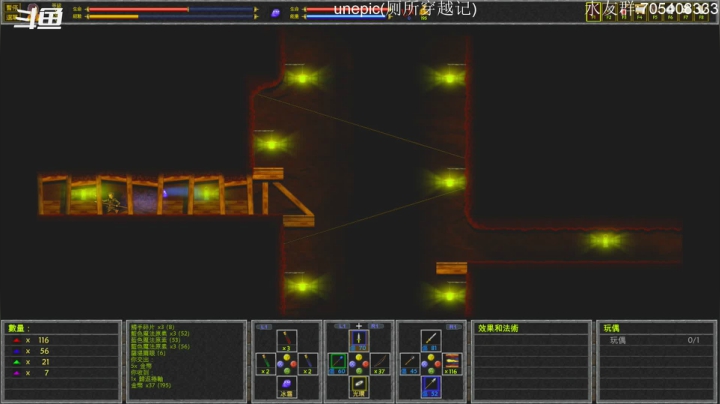Click the plus sign between L1 and R1
Image resolution: width=720 pixels, height=404 pixels.
(x=359, y=326)
